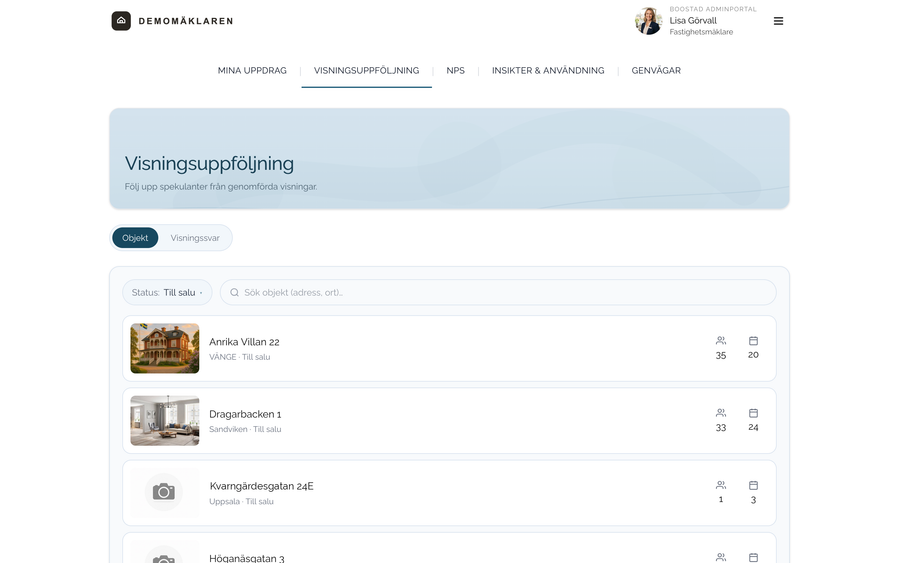Click Lisa Görvall's profile photo
Screen dimensions: 900x563
(x=649, y=21)
